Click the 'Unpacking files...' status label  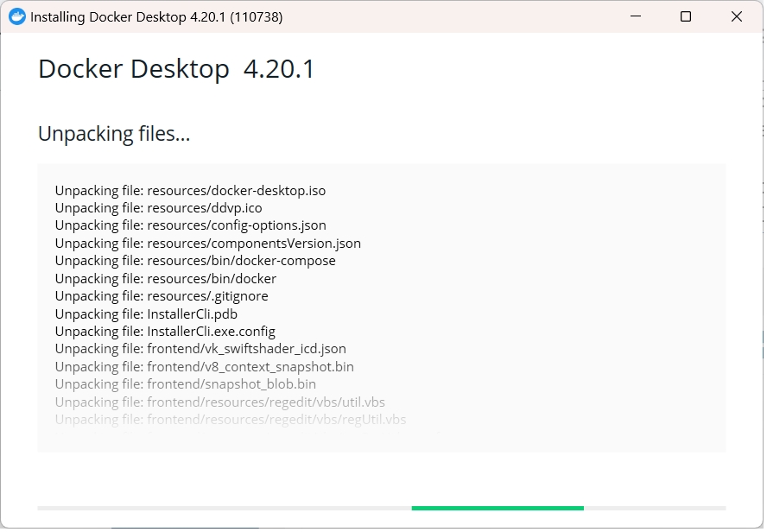tap(114, 134)
